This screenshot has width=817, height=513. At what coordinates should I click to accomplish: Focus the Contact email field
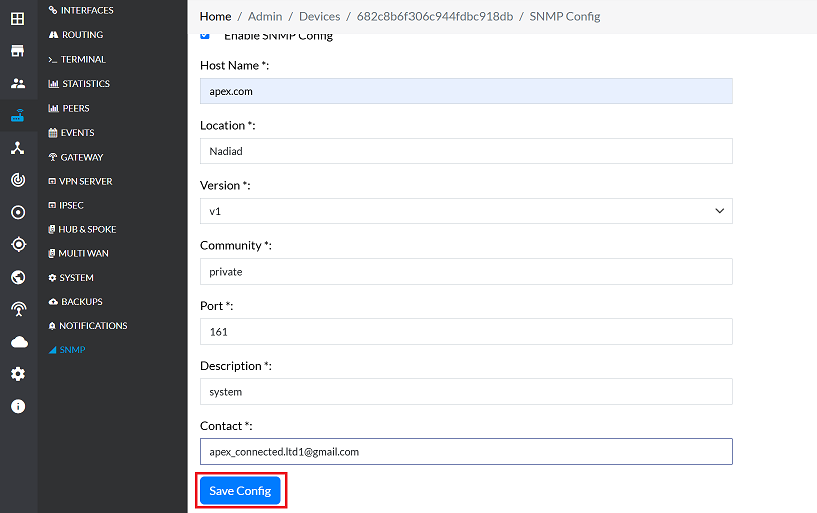tap(466, 452)
